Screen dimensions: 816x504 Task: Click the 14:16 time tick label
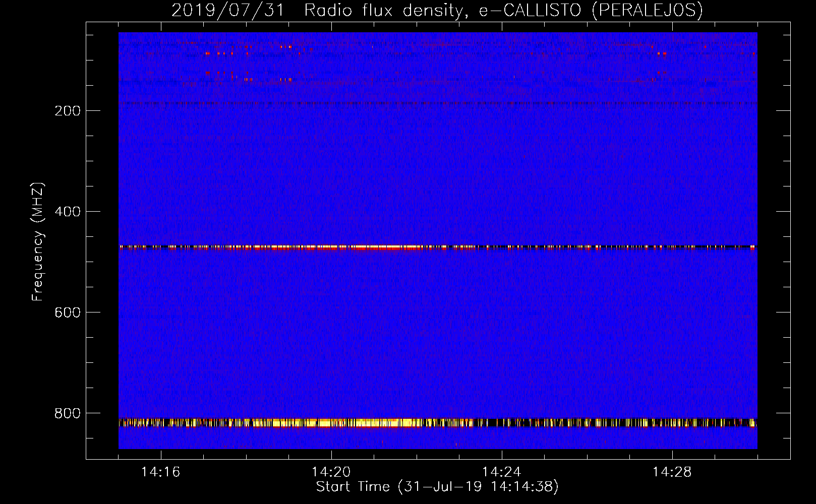[160, 472]
